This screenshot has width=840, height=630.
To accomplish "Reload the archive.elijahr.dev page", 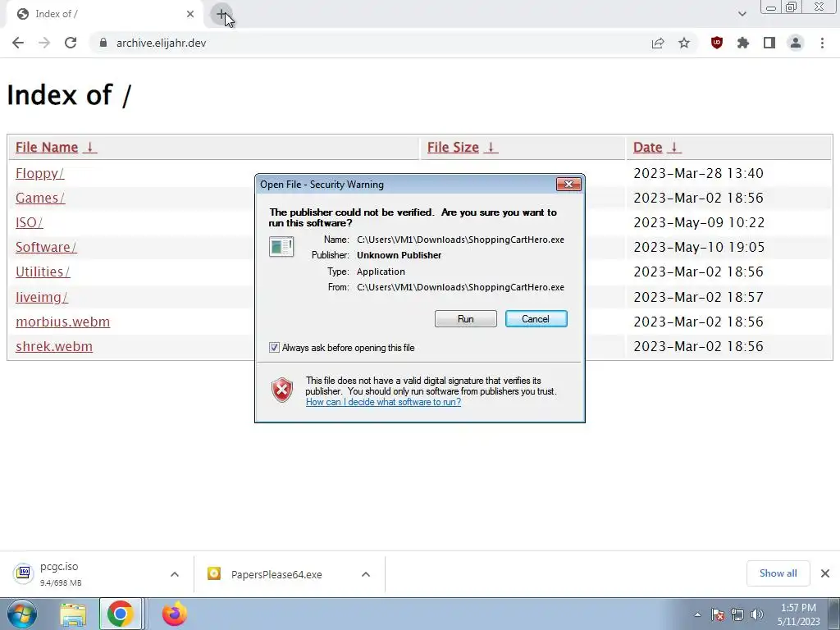I will pyautogui.click(x=71, y=43).
